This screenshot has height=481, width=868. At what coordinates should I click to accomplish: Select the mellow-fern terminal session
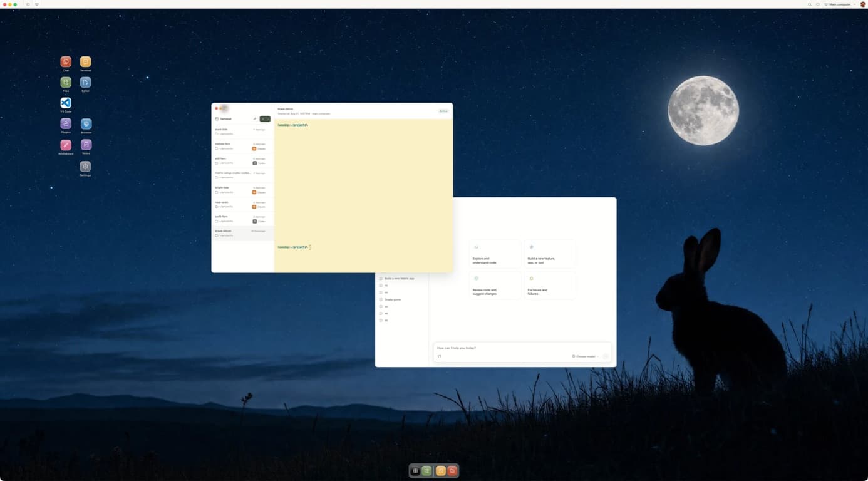(242, 146)
